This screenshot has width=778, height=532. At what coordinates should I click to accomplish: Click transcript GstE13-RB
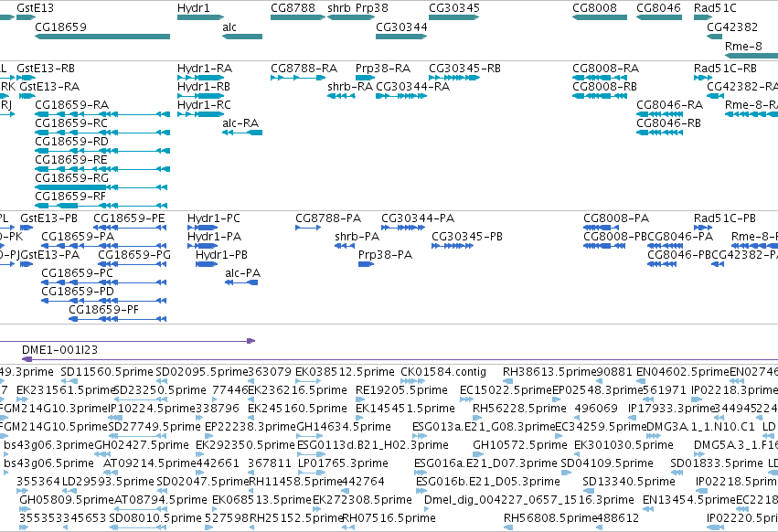pyautogui.click(x=46, y=68)
